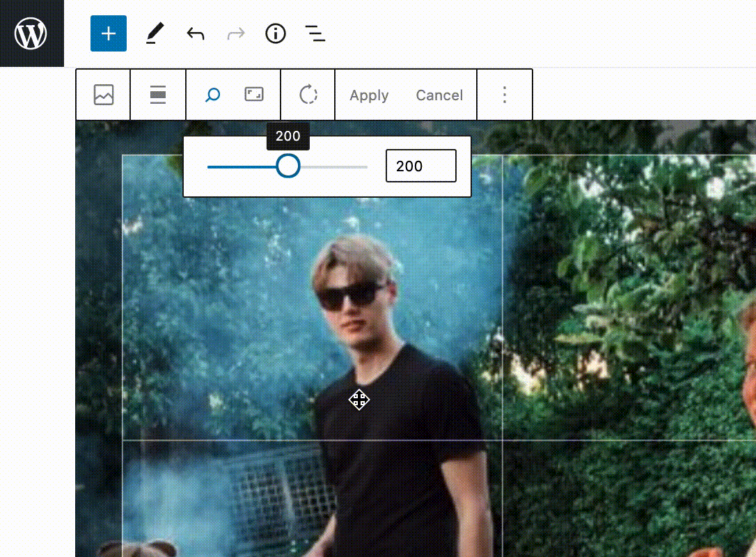Open the block's more options menu
This screenshot has height=557, width=756.
pyautogui.click(x=504, y=95)
